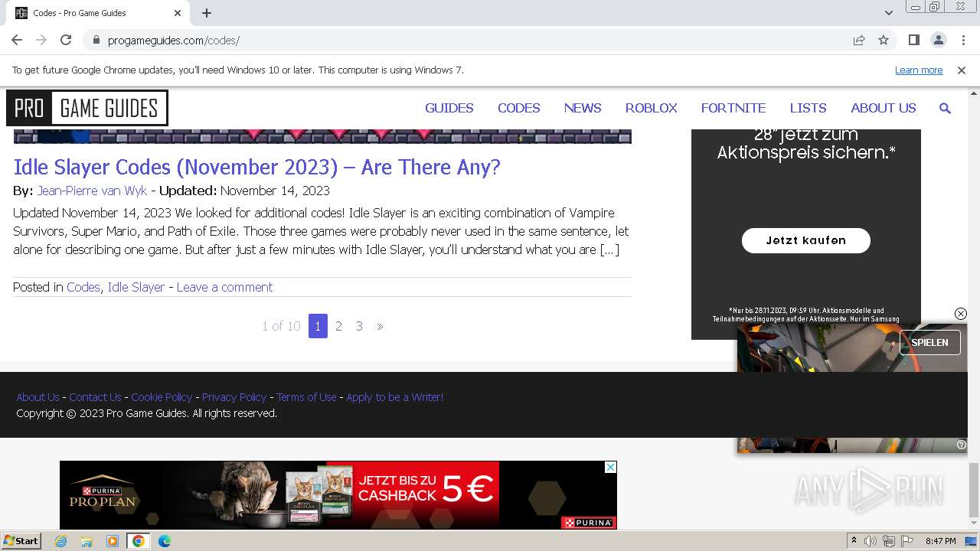This screenshot has height=551, width=980.
Task: Open a new browser tab
Action: coord(207,13)
